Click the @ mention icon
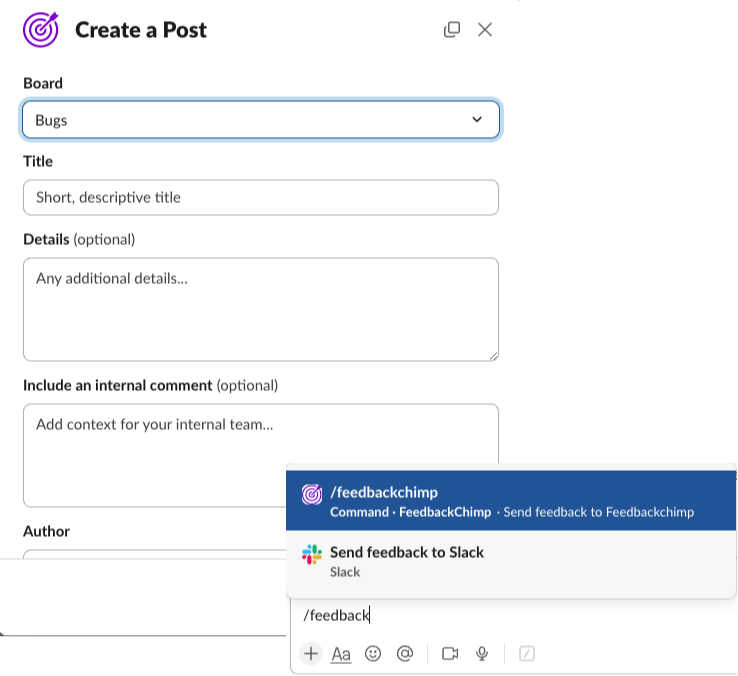Viewport: 738px width, 676px height. pos(405,653)
